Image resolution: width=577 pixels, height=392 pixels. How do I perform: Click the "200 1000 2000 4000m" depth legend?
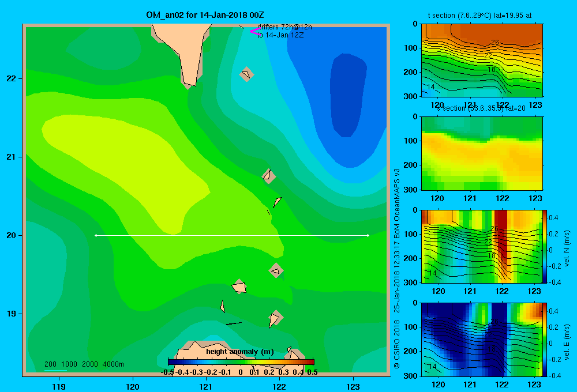tap(84, 364)
